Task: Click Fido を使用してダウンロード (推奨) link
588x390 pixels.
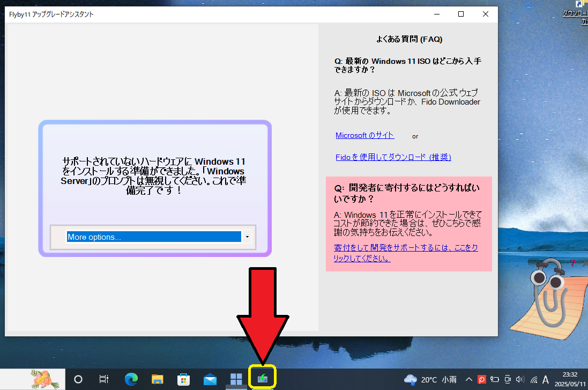Action: pyautogui.click(x=393, y=157)
